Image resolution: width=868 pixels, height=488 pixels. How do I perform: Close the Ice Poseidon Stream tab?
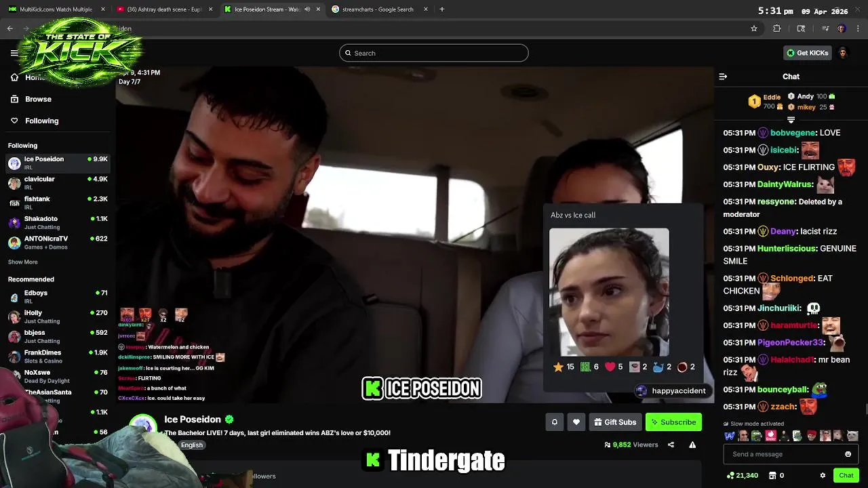[x=318, y=9]
